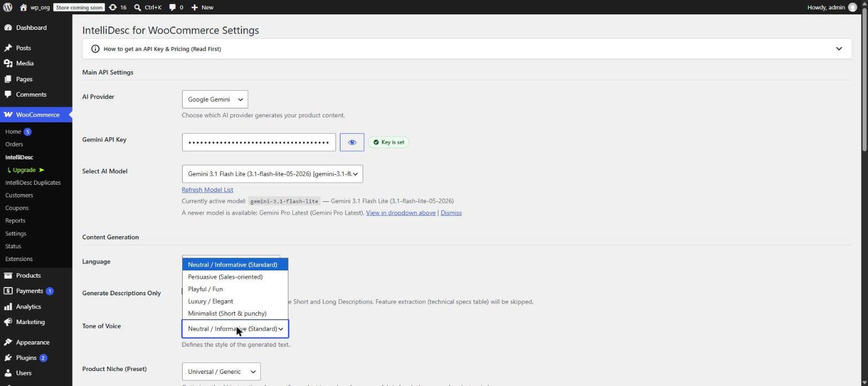Click the WordPress logo icon

[8, 7]
